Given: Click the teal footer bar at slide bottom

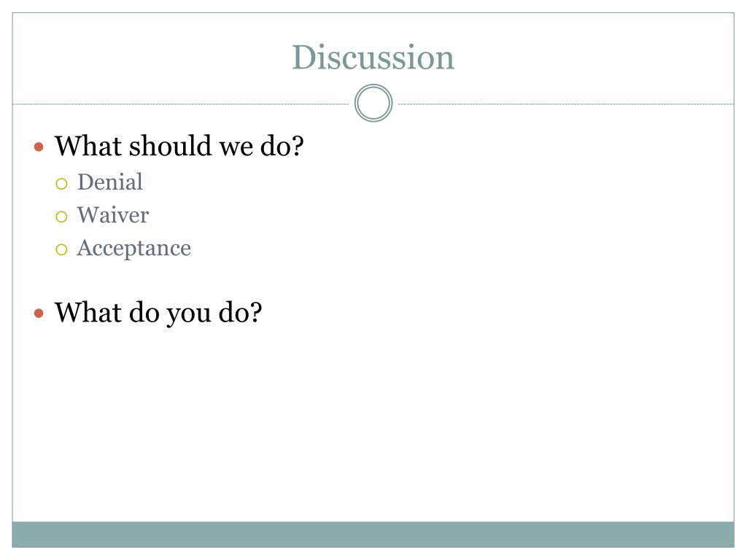Looking at the screenshot, I should [x=373, y=534].
